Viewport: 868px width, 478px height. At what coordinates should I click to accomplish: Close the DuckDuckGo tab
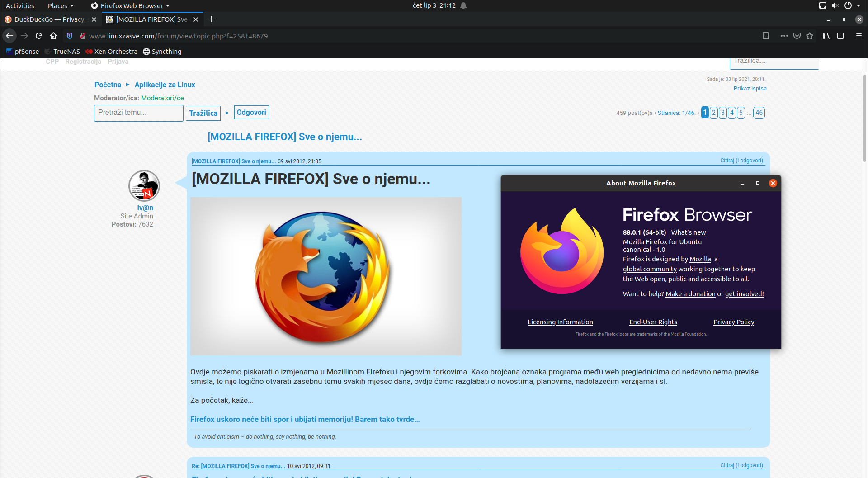[94, 19]
